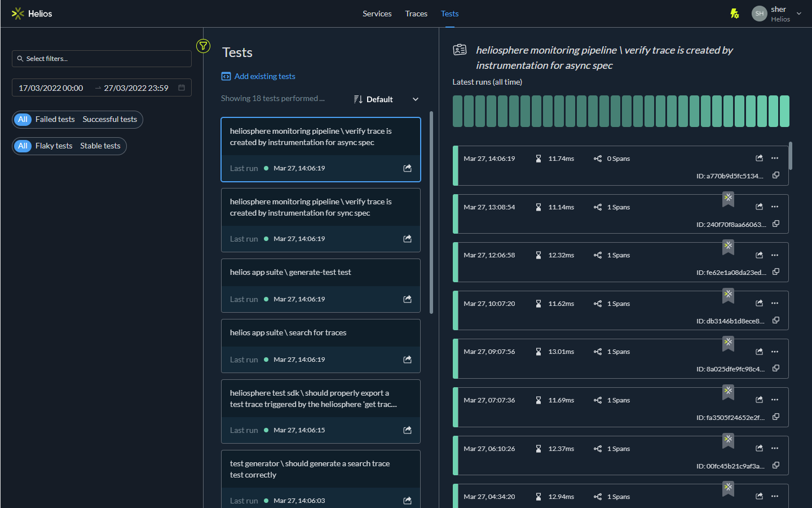812x508 pixels.
Task: Share the sync spec test card
Action: pos(407,239)
